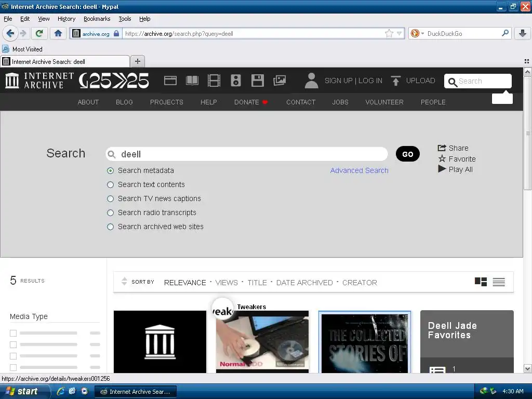The image size is (532, 399).
Task: Tick first Media Type checkbox
Action: (x=13, y=333)
